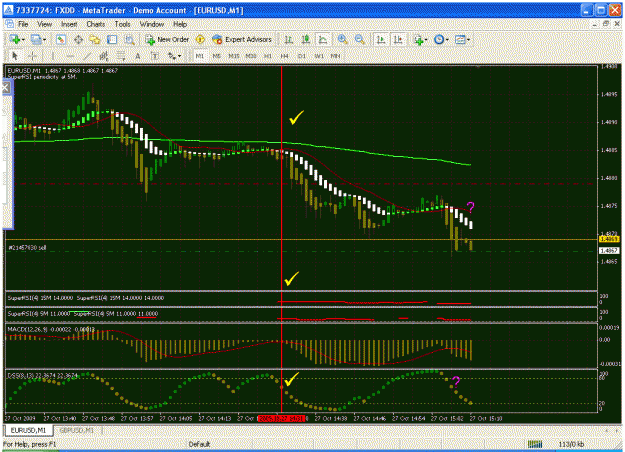Select the D1 timeframe button
625x452 pixels.
[x=302, y=56]
